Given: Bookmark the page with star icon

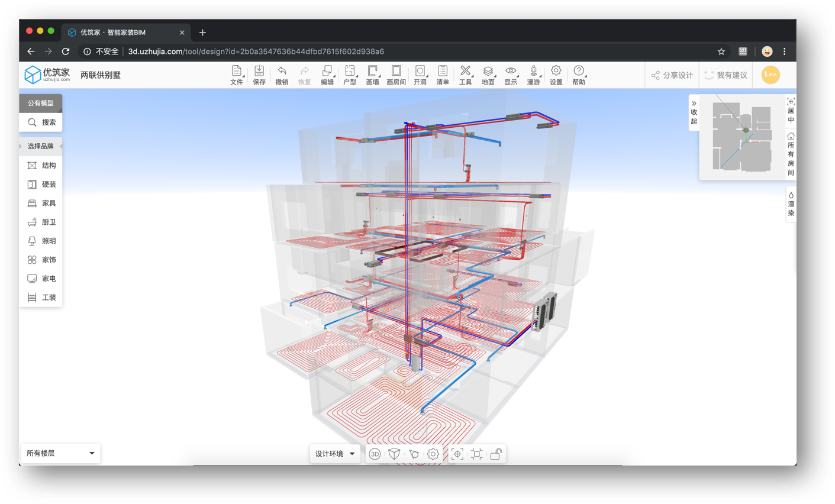Looking at the screenshot, I should click(x=721, y=51).
